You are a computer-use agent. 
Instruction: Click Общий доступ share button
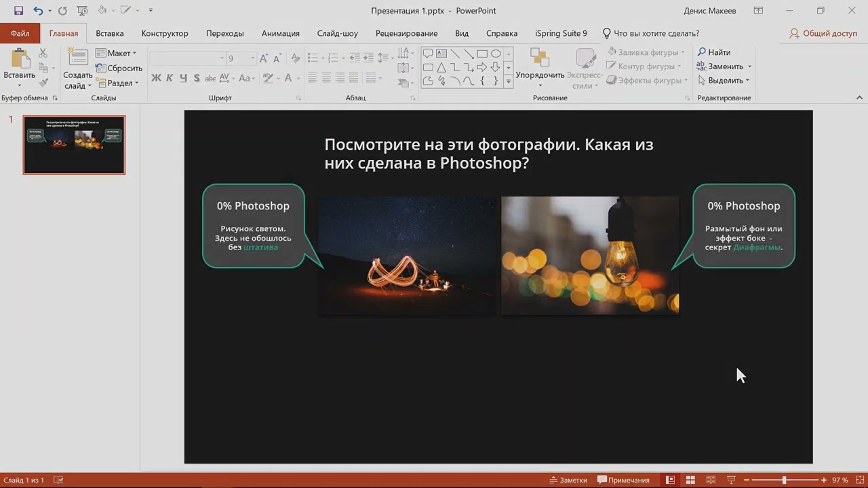(824, 33)
